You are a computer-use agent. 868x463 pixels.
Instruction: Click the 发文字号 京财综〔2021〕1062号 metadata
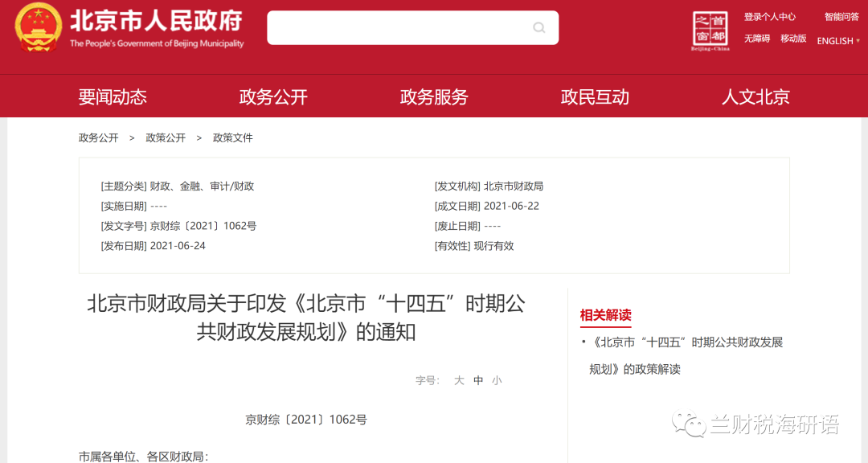point(178,226)
